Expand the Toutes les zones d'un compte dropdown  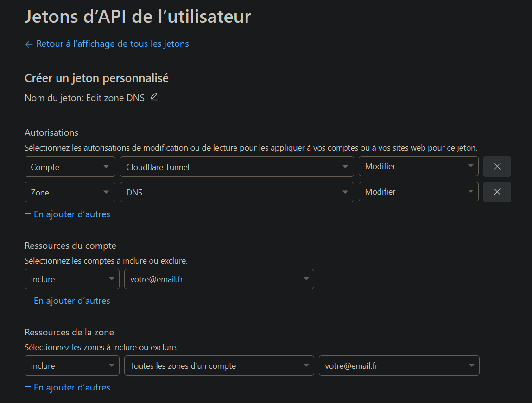[x=219, y=365]
